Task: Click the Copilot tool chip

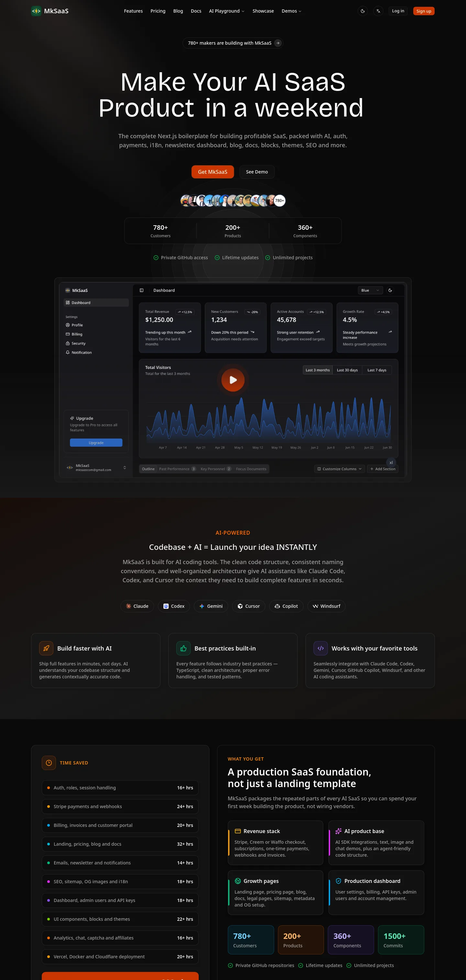Action: tap(286, 606)
